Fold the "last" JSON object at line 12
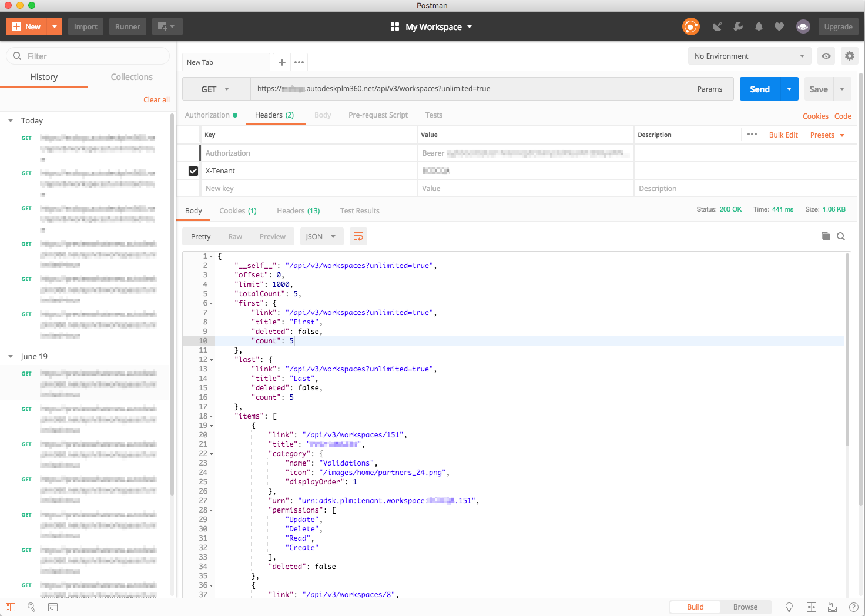This screenshot has height=616, width=865. tap(212, 360)
